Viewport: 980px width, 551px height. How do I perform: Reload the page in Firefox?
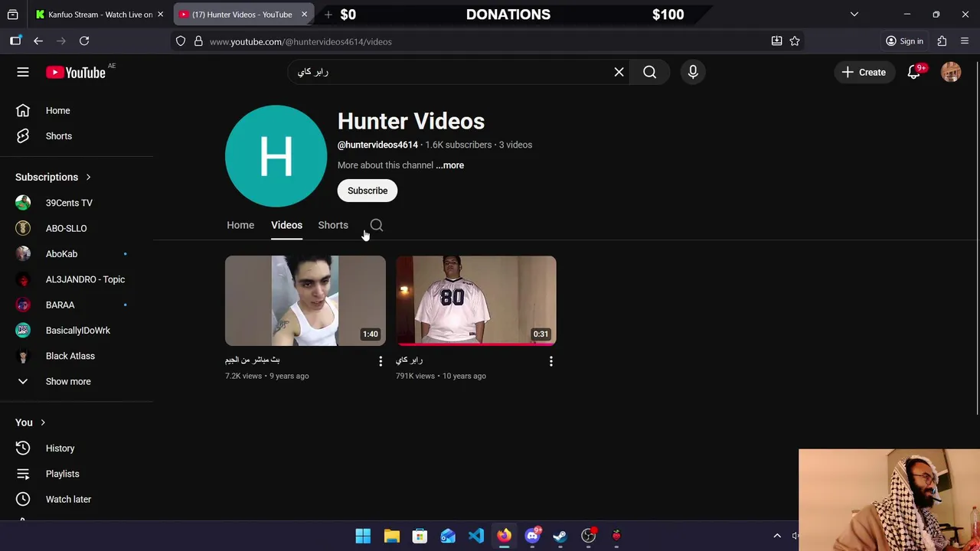[x=84, y=41]
